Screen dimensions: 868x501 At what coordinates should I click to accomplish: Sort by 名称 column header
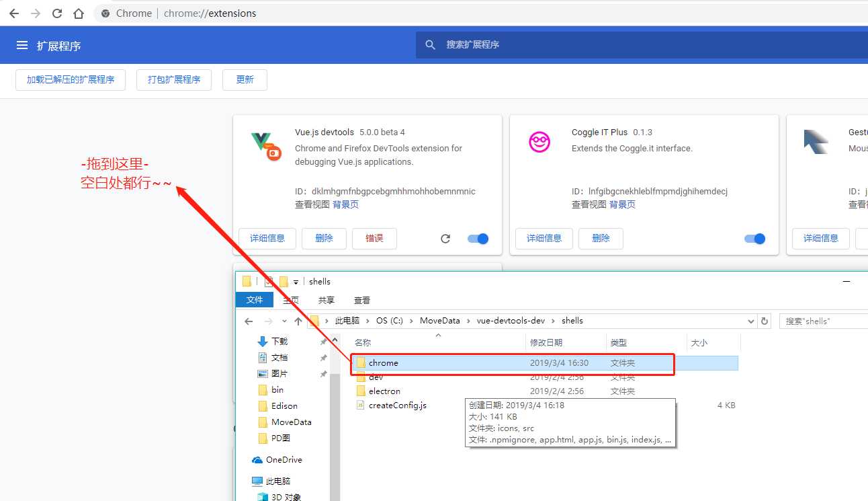(x=438, y=343)
